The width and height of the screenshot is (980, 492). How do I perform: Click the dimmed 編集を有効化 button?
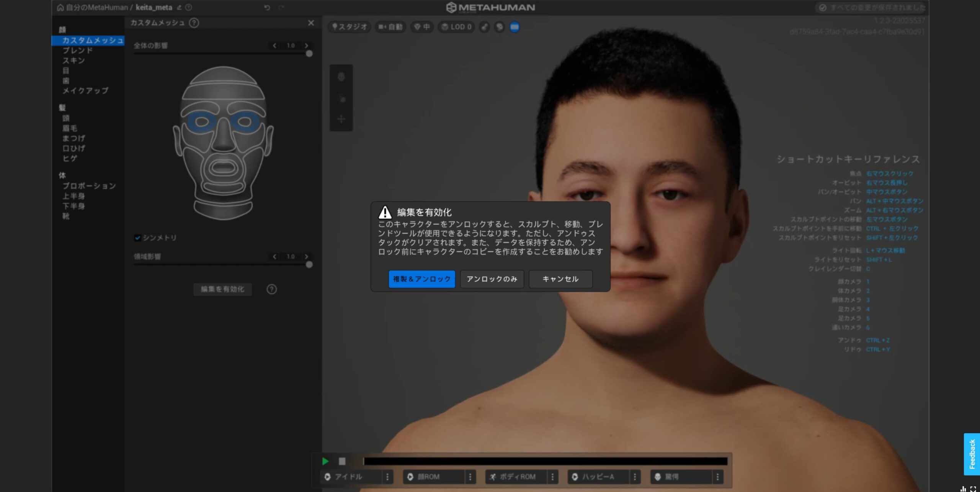tap(222, 289)
